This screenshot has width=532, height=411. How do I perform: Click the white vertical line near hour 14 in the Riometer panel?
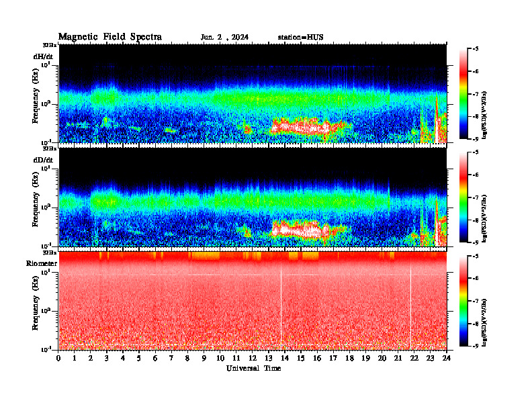tap(281, 307)
